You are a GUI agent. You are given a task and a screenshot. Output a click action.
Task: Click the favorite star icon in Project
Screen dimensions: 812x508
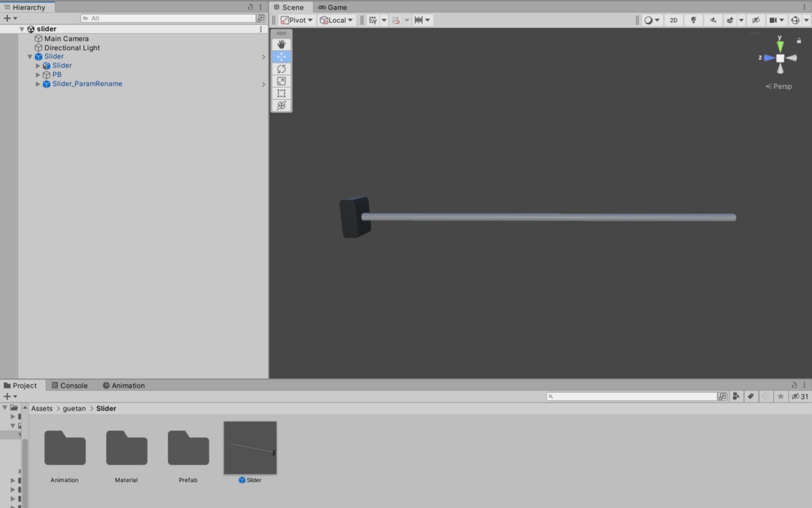[x=780, y=396]
